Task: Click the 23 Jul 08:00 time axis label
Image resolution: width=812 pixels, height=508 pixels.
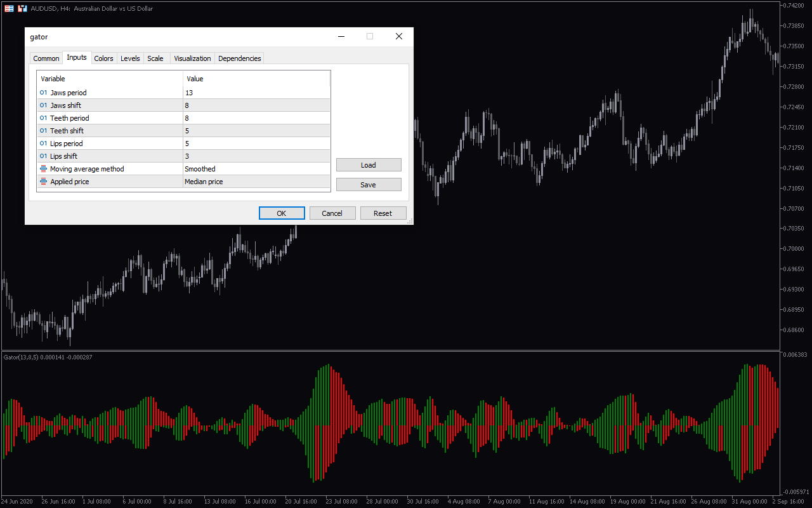Action: coord(341,501)
